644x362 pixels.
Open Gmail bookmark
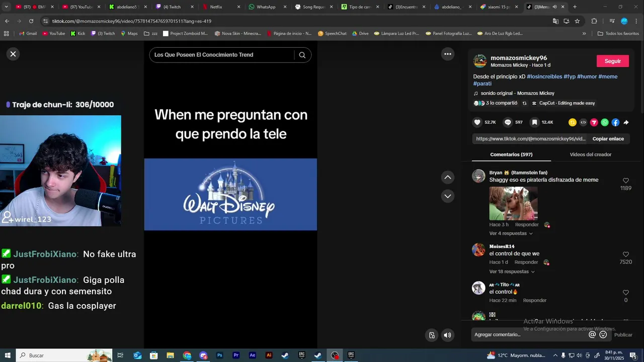[28, 34]
